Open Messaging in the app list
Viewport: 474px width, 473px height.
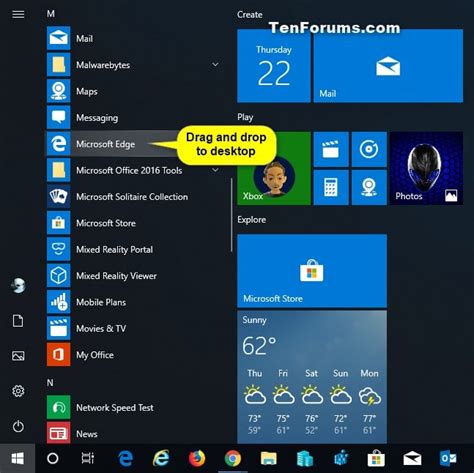click(133, 117)
